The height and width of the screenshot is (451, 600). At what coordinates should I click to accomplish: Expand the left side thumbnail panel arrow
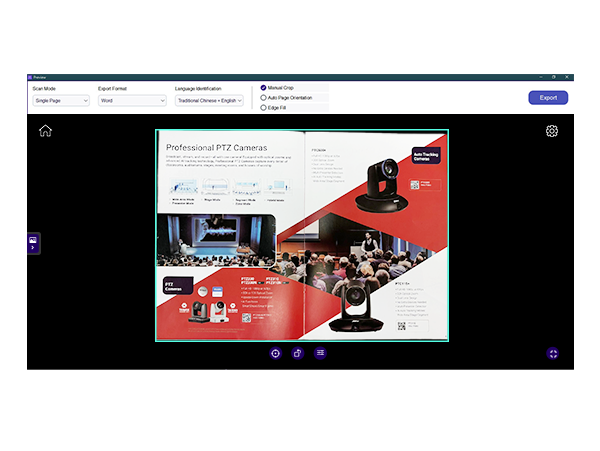pyautogui.click(x=33, y=249)
